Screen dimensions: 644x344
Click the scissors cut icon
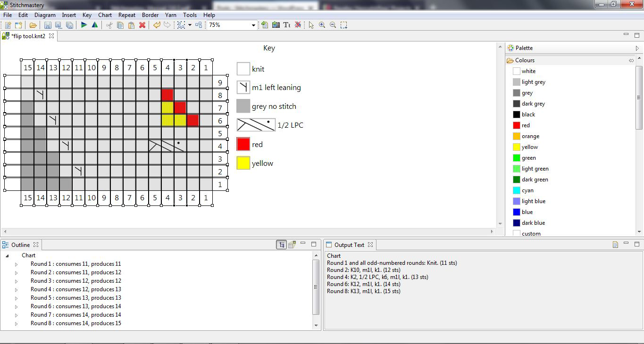click(x=109, y=25)
